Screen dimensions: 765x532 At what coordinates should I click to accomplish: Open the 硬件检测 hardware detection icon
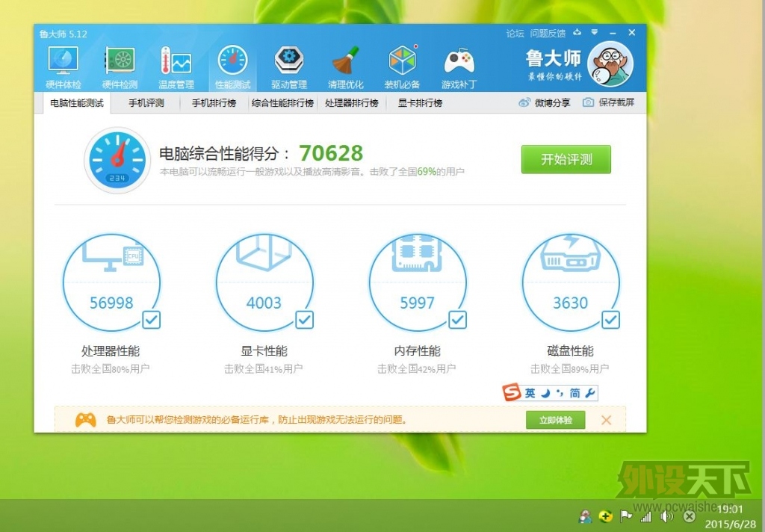(x=120, y=61)
